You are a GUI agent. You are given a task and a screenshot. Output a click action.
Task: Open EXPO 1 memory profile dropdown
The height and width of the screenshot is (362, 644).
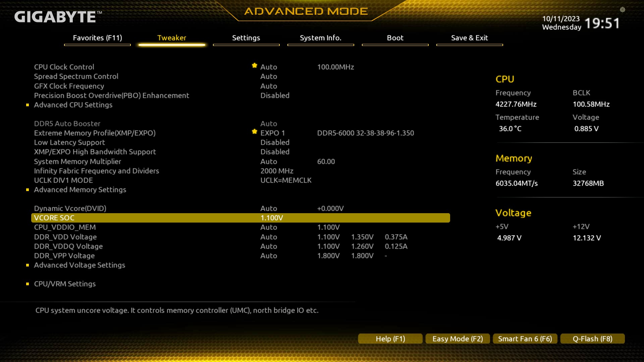coord(272,133)
